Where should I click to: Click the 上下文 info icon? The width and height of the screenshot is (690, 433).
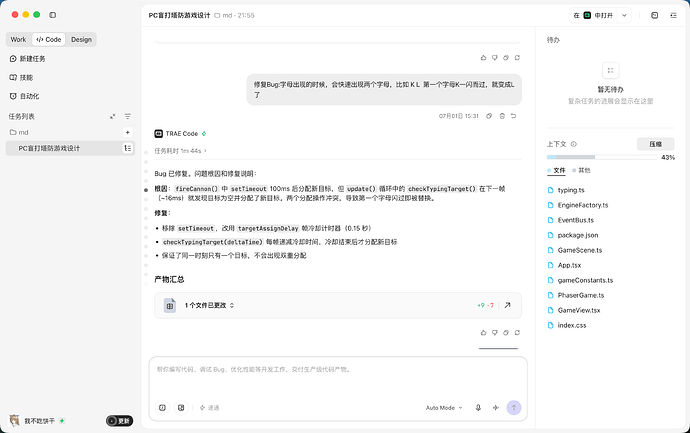click(574, 144)
